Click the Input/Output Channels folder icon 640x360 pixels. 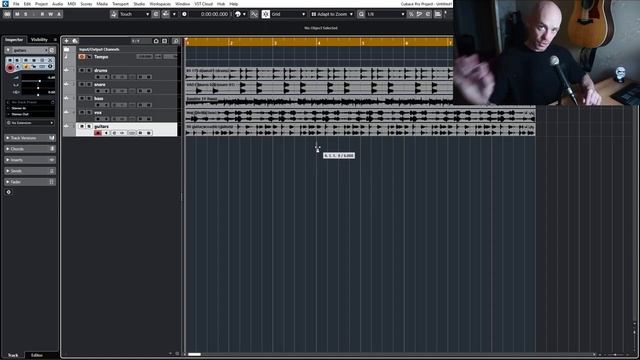point(67,49)
